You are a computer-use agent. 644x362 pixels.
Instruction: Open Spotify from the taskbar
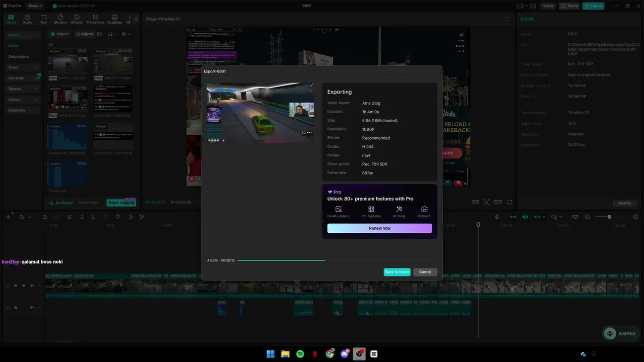(300, 354)
